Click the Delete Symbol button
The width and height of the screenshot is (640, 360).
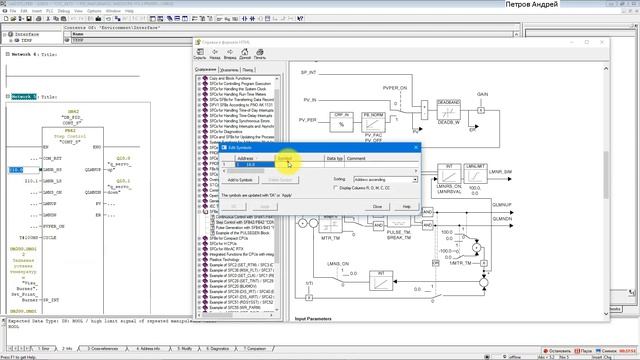tap(280, 180)
